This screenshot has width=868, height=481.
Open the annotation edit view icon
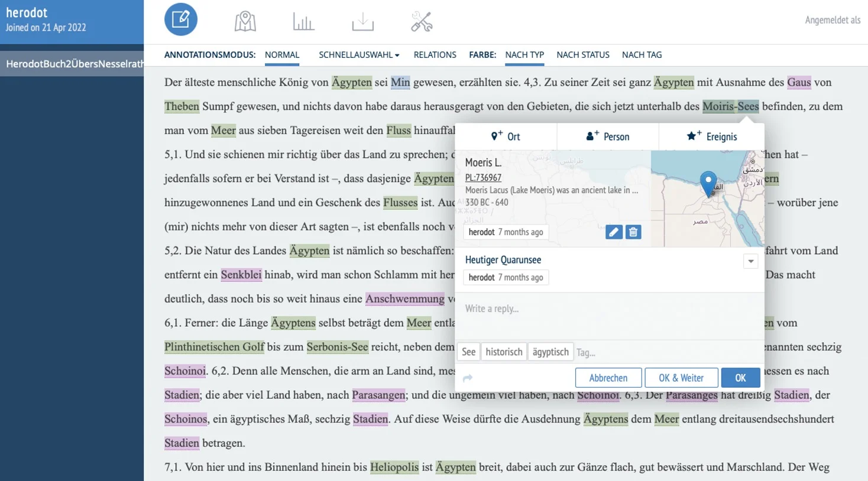coord(180,20)
